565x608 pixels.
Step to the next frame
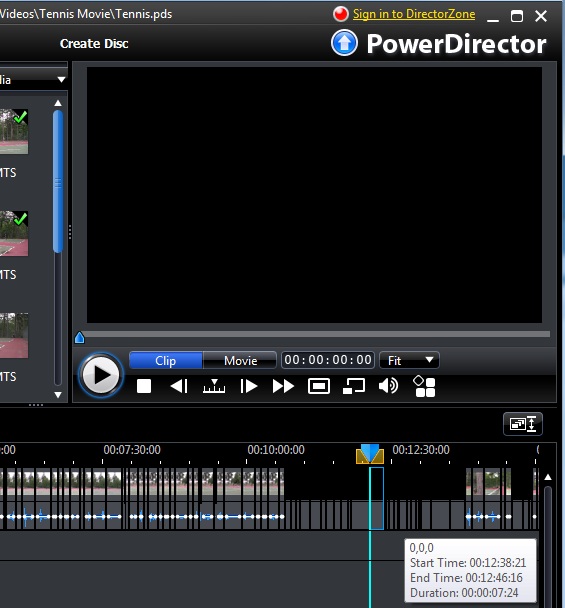pyautogui.click(x=249, y=386)
